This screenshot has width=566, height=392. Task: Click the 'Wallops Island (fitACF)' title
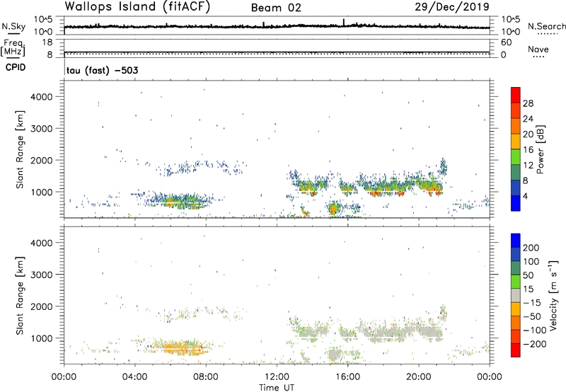click(137, 6)
